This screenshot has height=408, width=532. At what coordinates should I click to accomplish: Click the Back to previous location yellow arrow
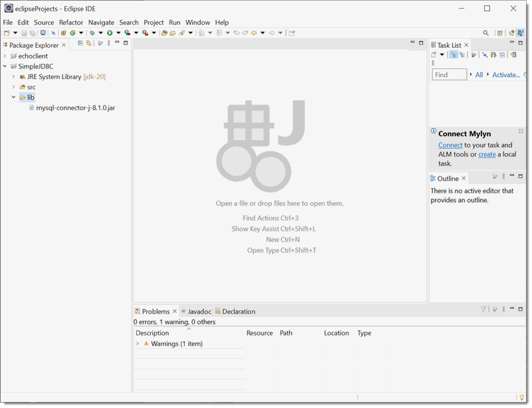(x=254, y=33)
